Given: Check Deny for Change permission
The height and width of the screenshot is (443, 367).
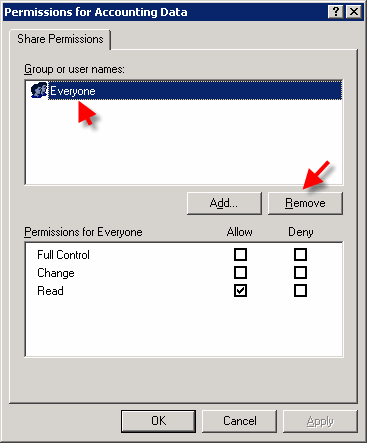Looking at the screenshot, I should [300, 273].
